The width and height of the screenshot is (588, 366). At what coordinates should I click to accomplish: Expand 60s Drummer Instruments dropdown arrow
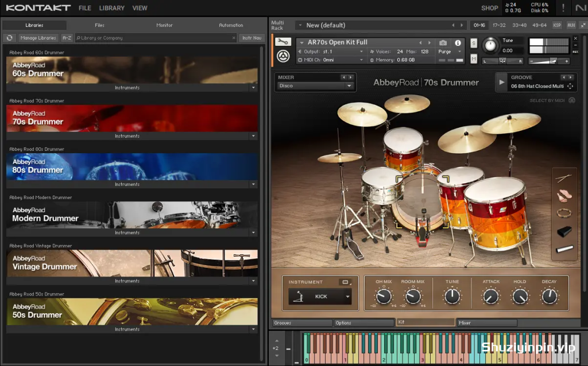(x=253, y=88)
